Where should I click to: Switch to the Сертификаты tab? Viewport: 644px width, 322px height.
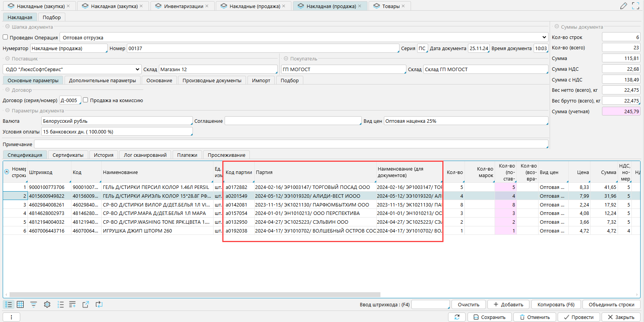tap(68, 155)
